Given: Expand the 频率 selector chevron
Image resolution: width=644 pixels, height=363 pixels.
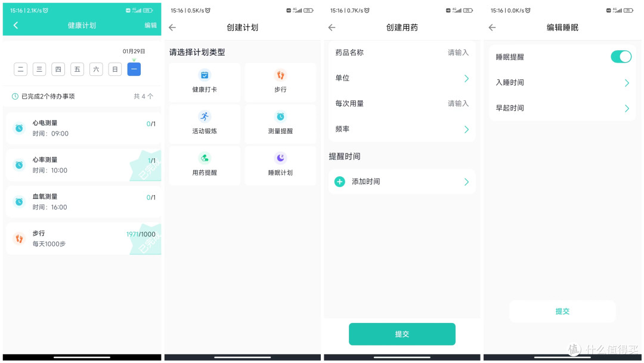Looking at the screenshot, I should click(466, 130).
